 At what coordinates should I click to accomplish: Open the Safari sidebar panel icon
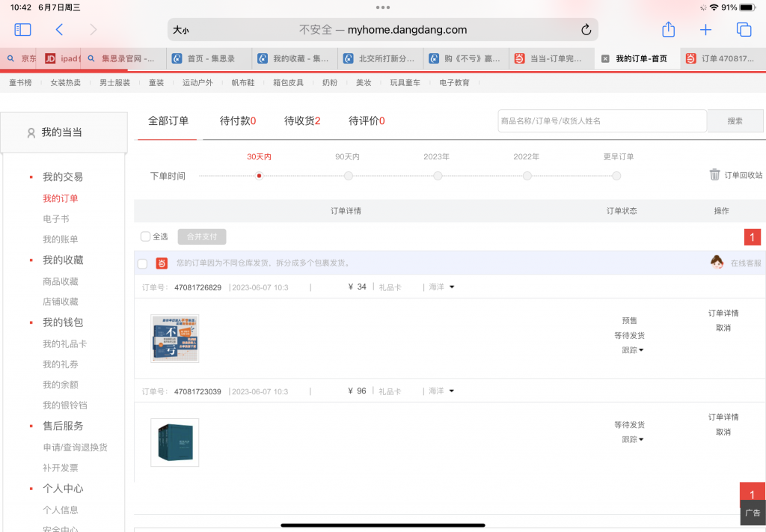click(23, 30)
